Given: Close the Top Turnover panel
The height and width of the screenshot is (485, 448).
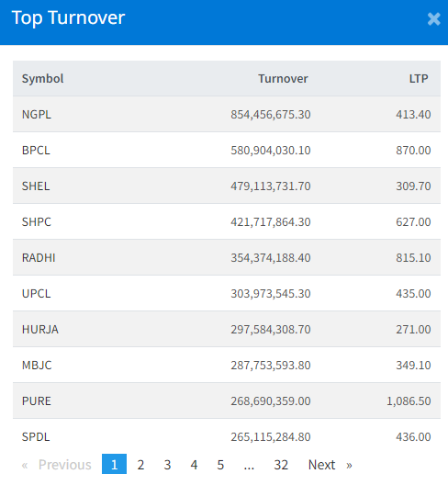Looking at the screenshot, I should click(x=433, y=19).
